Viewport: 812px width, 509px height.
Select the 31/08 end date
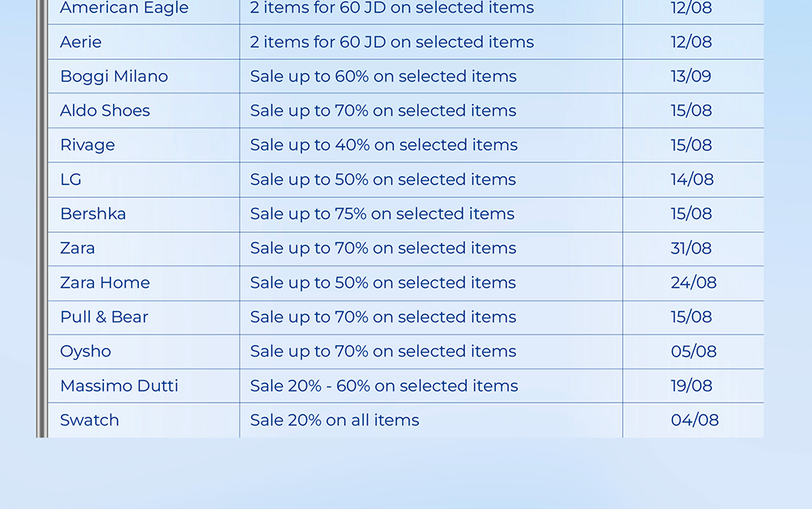pyautogui.click(x=691, y=248)
